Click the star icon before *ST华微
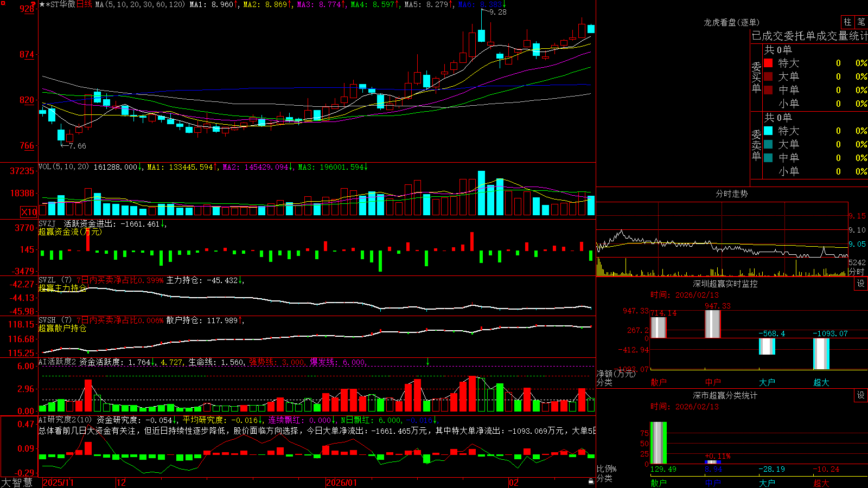 (x=42, y=4)
